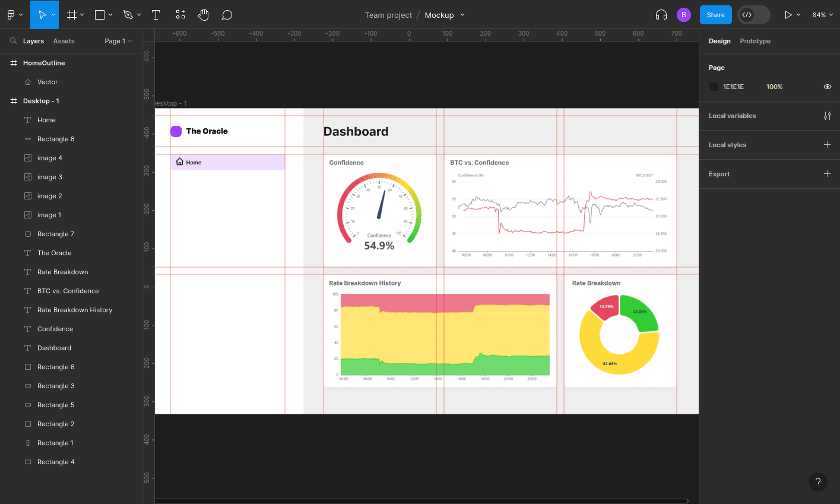Start audio conversation with headphones icon
This screenshot has height=504, width=840.
[661, 15]
